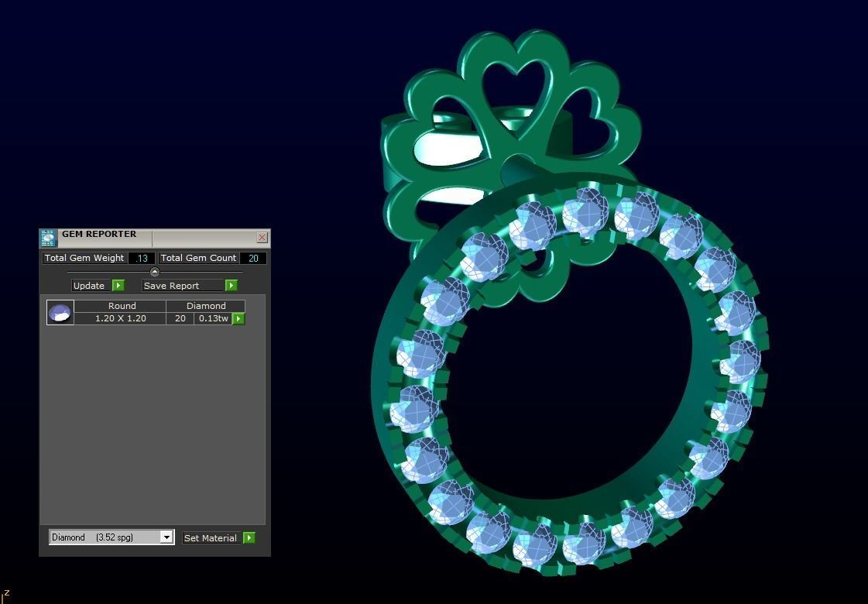This screenshot has width=868, height=604.
Task: Click the Total Gem Weight label
Action: click(84, 258)
